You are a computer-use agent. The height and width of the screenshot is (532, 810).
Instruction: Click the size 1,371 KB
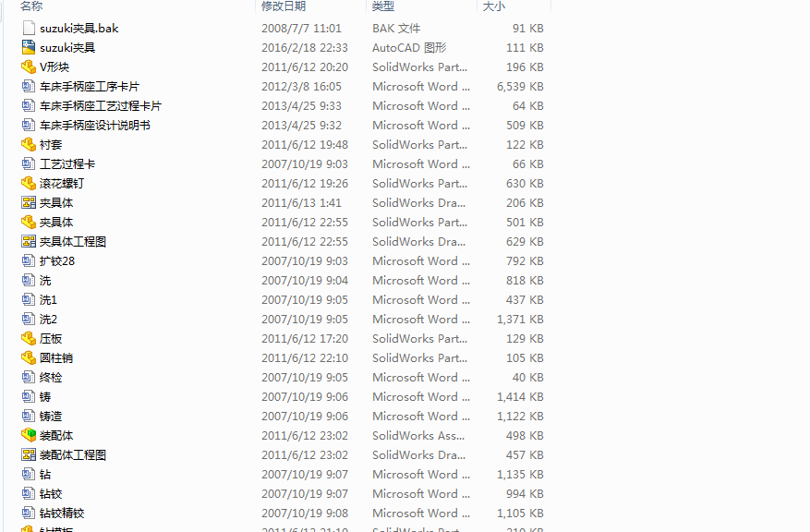pos(520,320)
